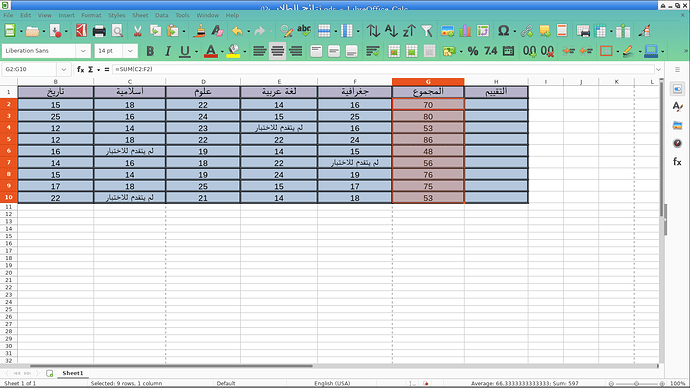Toggle Center Horizontally alignment
This screenshot has height=388, width=690.
tap(278, 51)
